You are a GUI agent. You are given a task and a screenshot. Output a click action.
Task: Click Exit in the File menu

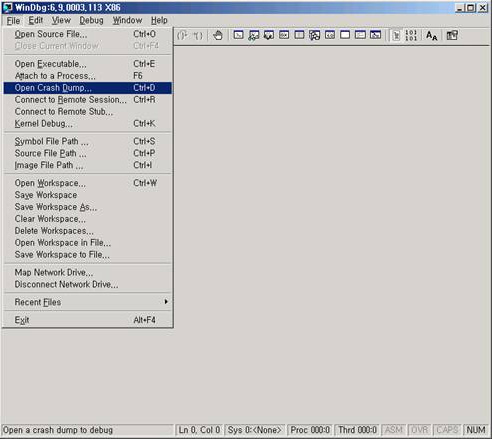88,320
